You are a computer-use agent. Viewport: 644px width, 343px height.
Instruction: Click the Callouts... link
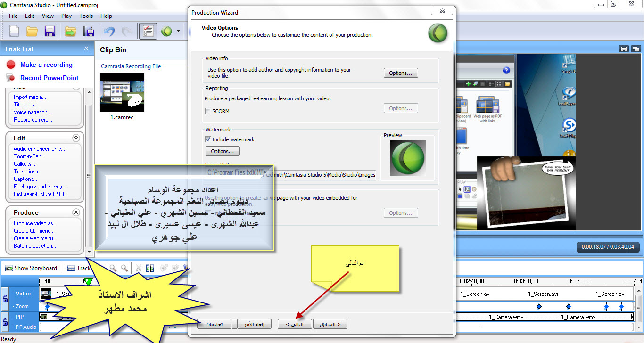[25, 164]
